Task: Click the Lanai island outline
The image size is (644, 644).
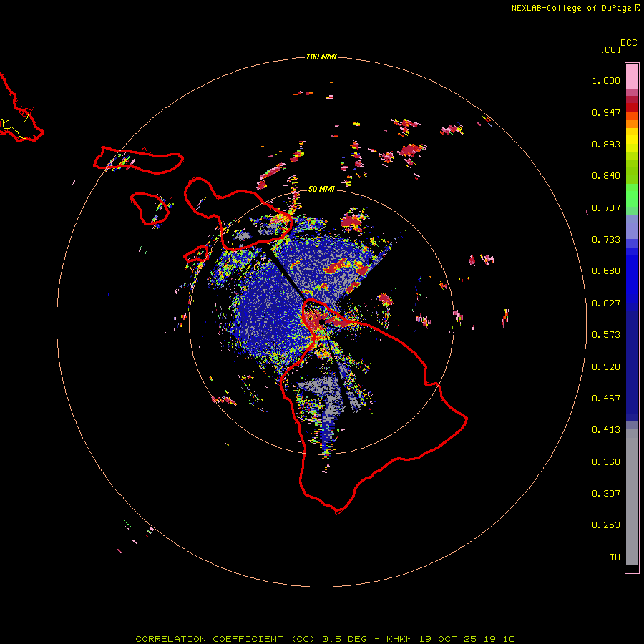Action: coord(150,209)
